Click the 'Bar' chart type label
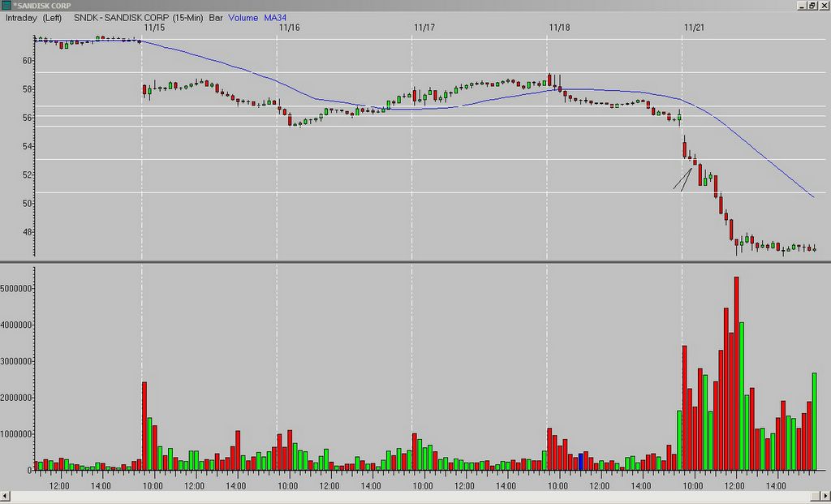The width and height of the screenshot is (831, 504). coord(216,18)
